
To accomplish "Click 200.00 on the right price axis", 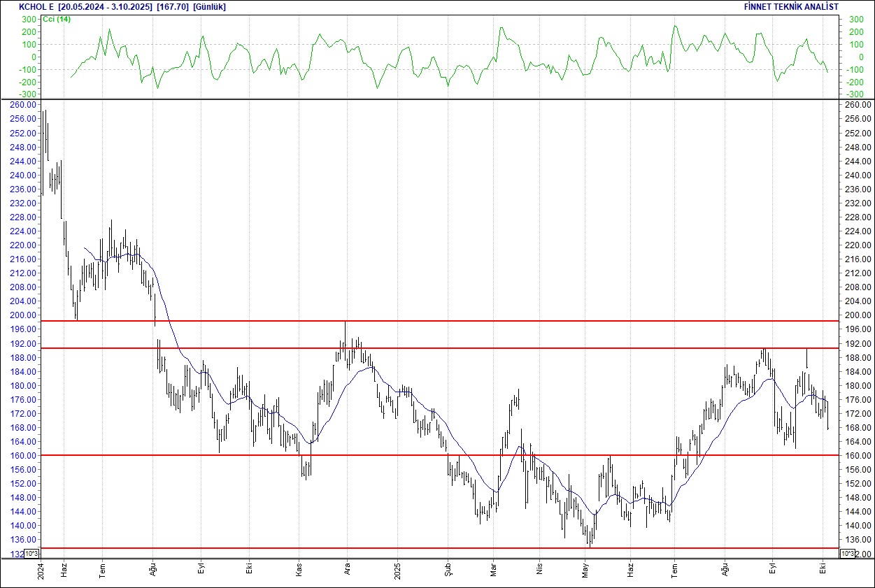I will (x=857, y=315).
